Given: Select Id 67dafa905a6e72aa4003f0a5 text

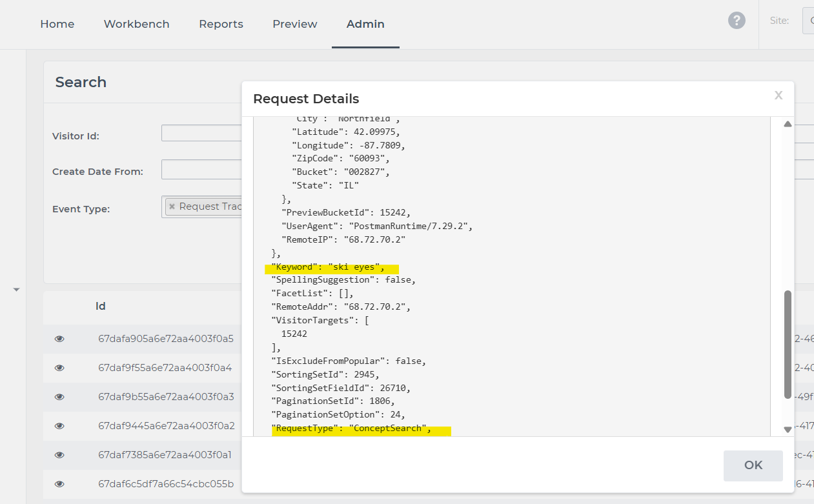Looking at the screenshot, I should (x=166, y=338).
